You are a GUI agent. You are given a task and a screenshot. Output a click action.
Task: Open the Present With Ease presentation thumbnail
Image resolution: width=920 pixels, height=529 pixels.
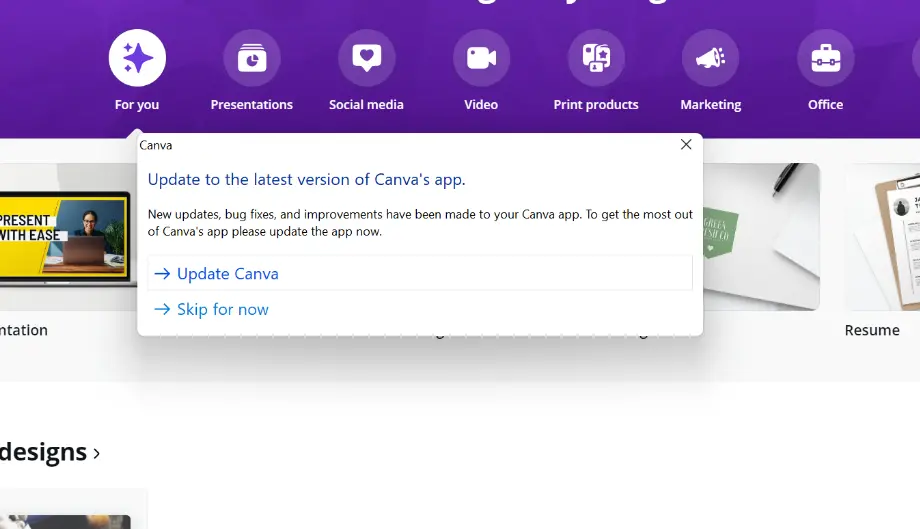(69, 237)
